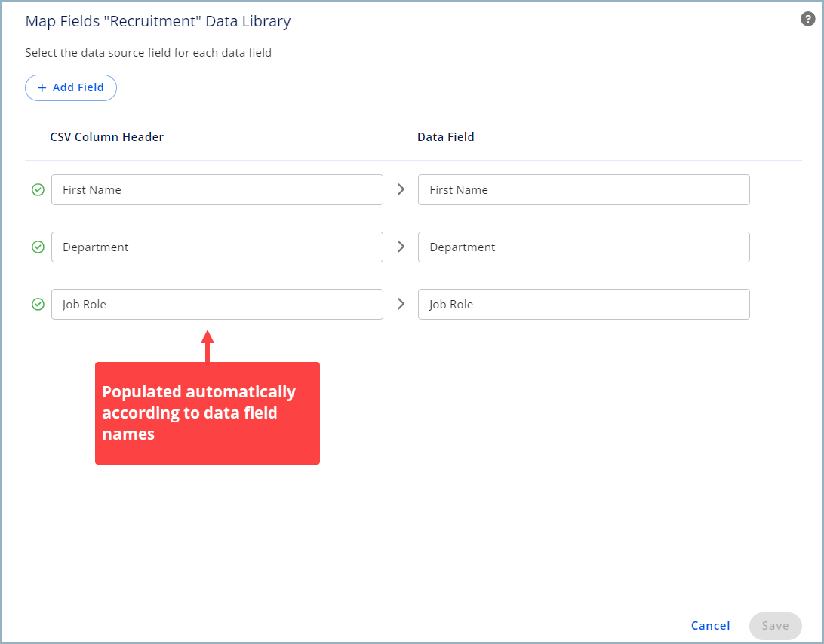This screenshot has width=824, height=644.
Task: Open the First Name data field box
Action: point(583,190)
